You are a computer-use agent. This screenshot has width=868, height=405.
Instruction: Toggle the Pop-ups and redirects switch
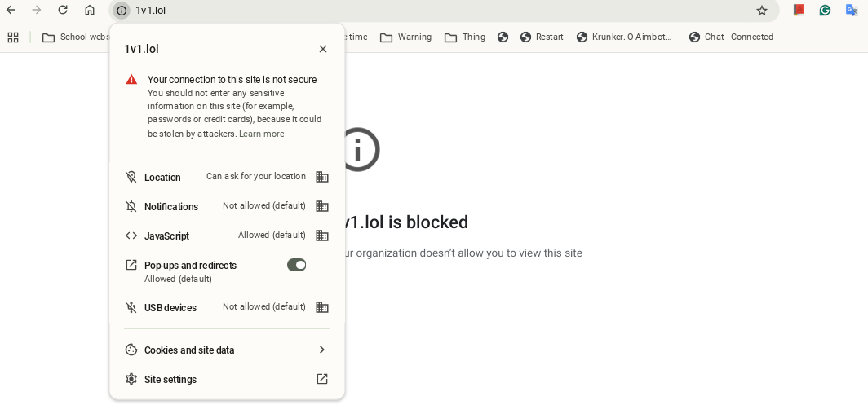(296, 265)
